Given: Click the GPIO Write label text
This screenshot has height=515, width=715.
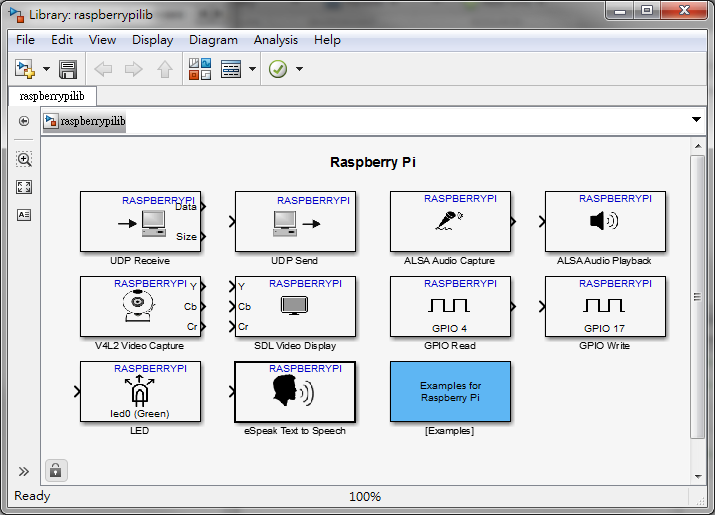Looking at the screenshot, I should click(604, 346).
